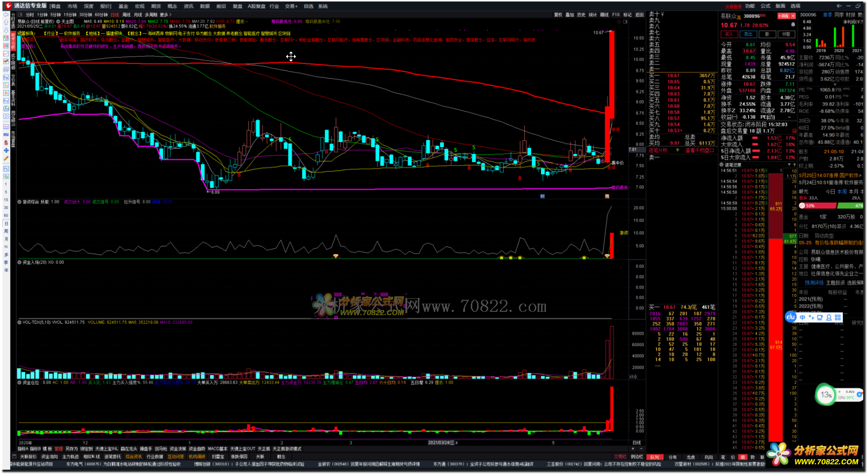868x474 pixels.
Task: Toggle the 资金仓位 indicator panel marker
Action: point(20,383)
